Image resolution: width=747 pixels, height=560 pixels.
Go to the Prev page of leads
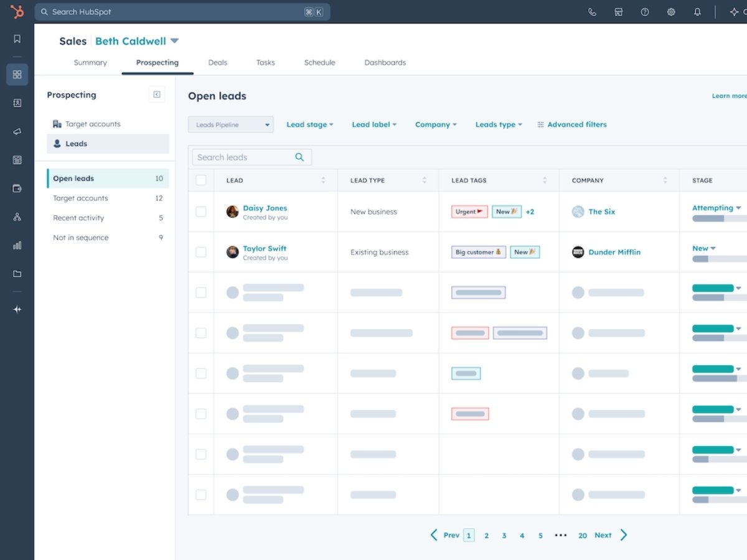(x=445, y=535)
